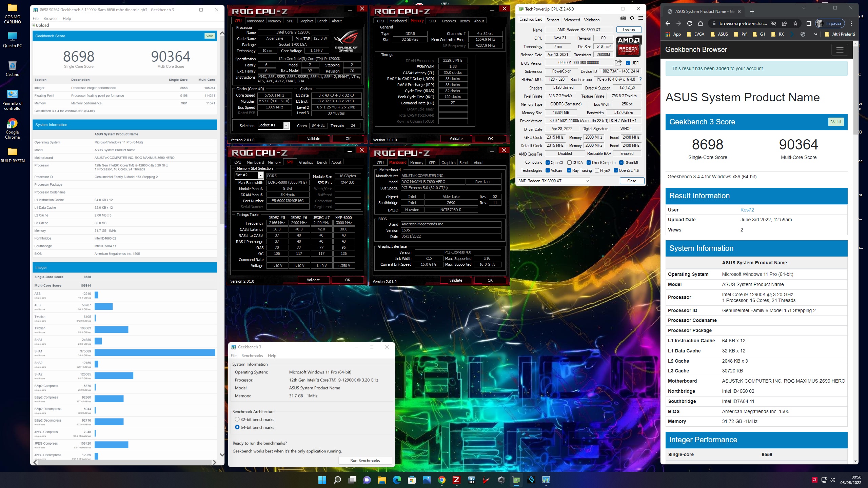
Task: Click the Close button in GPU-Z
Action: point(632,181)
